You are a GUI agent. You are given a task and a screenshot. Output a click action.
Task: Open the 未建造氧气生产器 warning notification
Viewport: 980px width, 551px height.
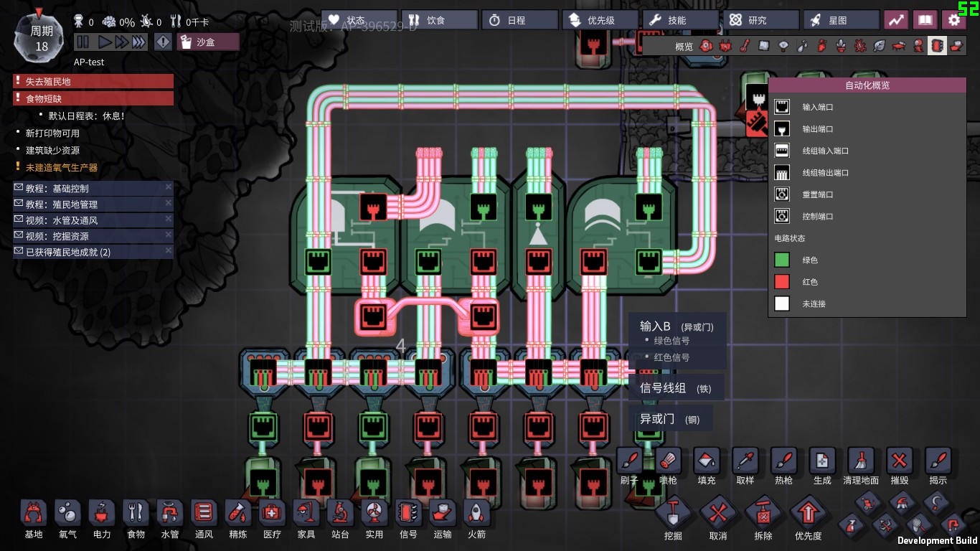[62, 167]
